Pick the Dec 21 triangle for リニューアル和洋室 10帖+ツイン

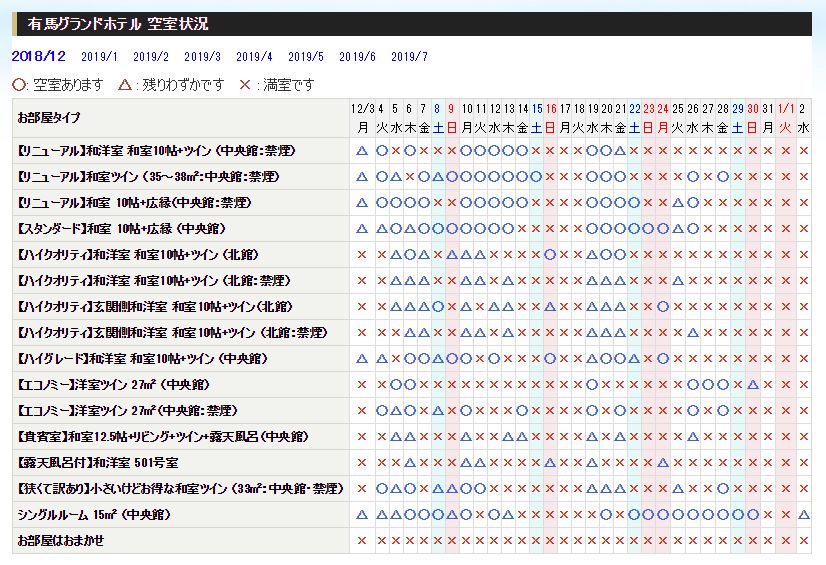[x=620, y=151]
